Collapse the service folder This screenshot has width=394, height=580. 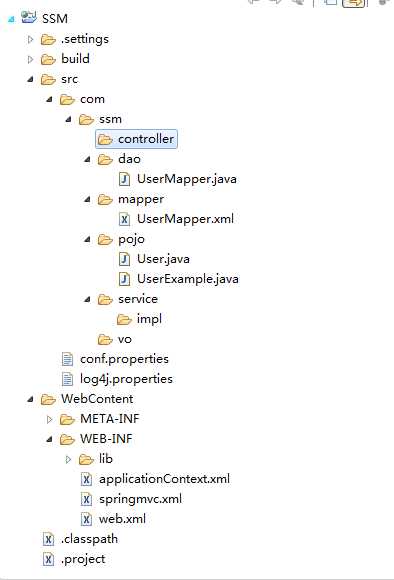tap(87, 299)
